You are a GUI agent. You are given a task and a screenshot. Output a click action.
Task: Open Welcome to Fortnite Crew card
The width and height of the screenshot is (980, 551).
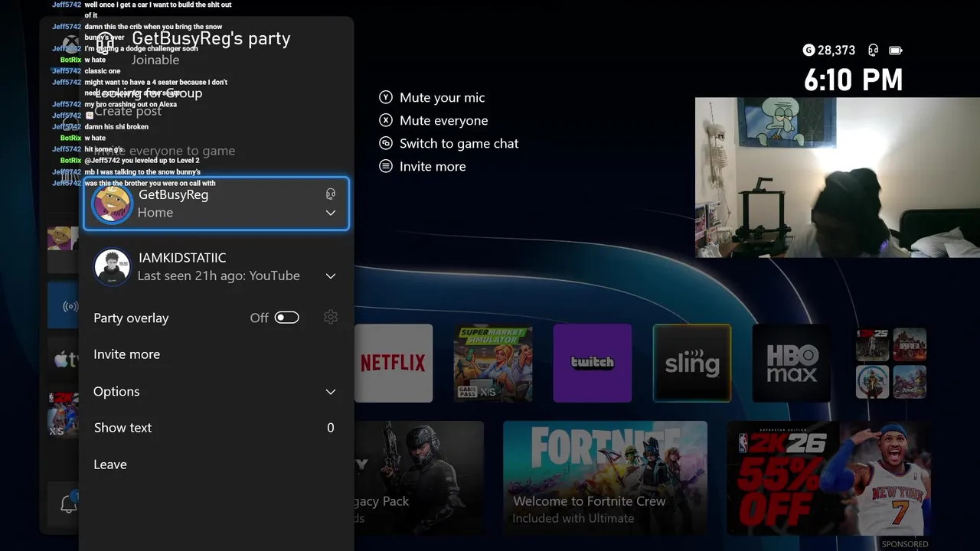pyautogui.click(x=605, y=478)
